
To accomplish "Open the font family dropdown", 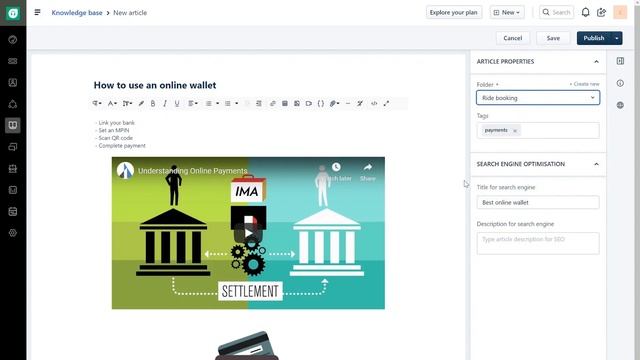I will (x=112, y=104).
